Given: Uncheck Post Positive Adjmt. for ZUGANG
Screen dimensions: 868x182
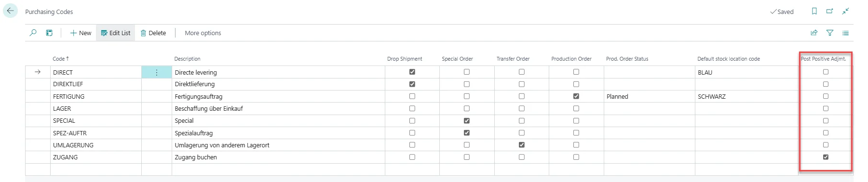Looking at the screenshot, I should pos(826,157).
